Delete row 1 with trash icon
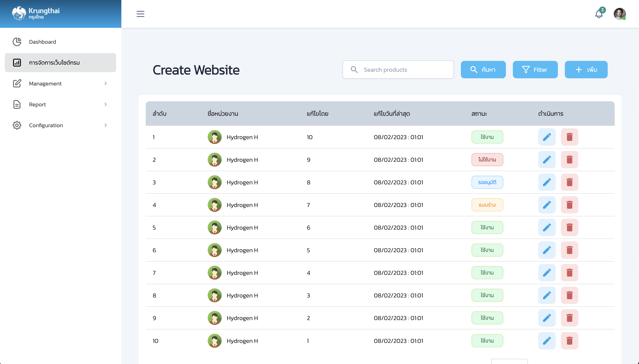 pyautogui.click(x=569, y=137)
